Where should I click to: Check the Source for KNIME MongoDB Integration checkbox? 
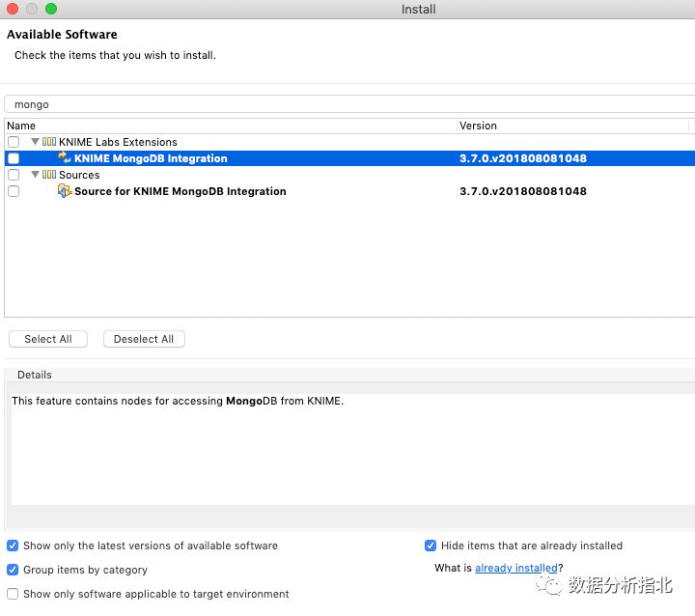pos(14,191)
